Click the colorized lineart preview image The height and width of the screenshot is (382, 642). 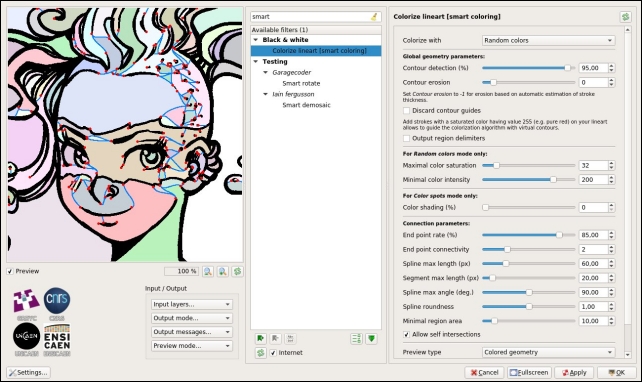pyautogui.click(x=125, y=135)
